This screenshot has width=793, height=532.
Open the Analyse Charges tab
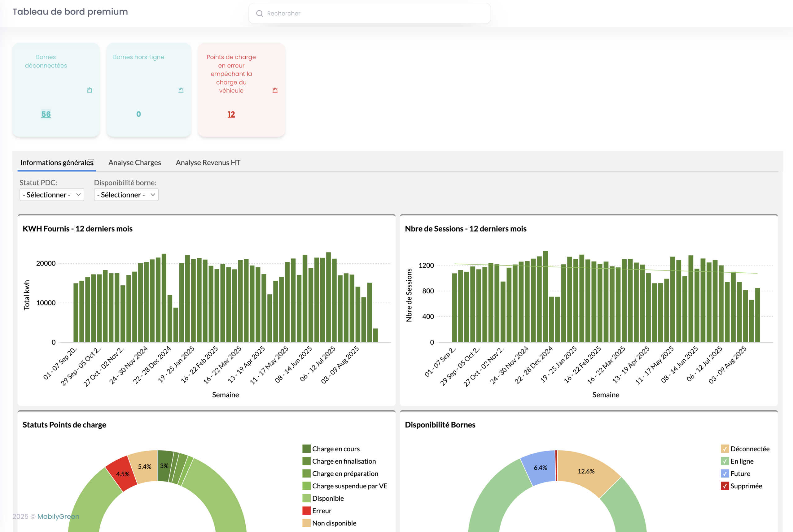point(134,162)
